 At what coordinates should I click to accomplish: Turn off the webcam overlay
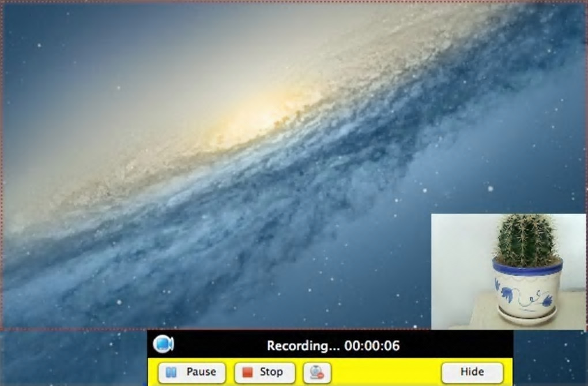tap(317, 373)
